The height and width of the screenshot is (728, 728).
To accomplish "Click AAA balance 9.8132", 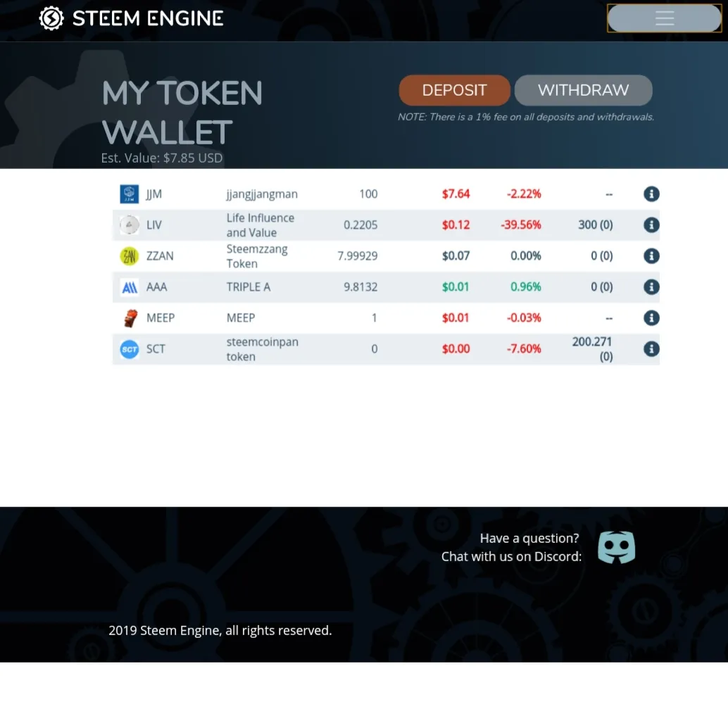I will point(360,287).
